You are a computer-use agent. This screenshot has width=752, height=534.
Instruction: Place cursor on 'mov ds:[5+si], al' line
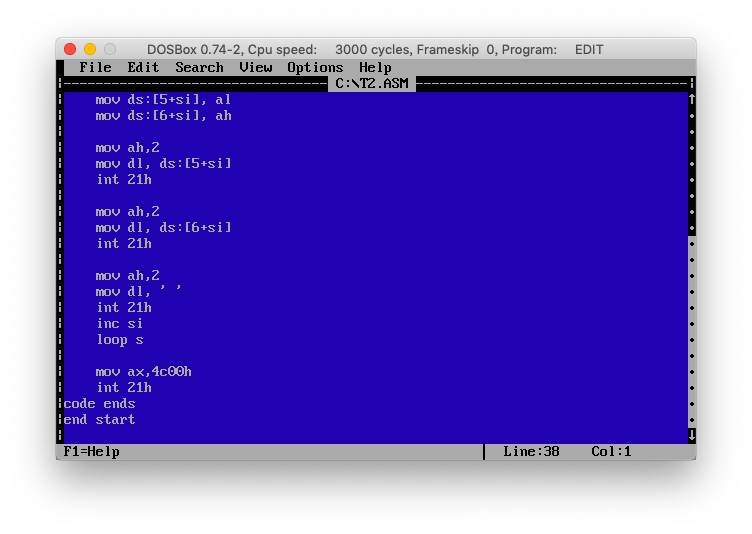163,100
